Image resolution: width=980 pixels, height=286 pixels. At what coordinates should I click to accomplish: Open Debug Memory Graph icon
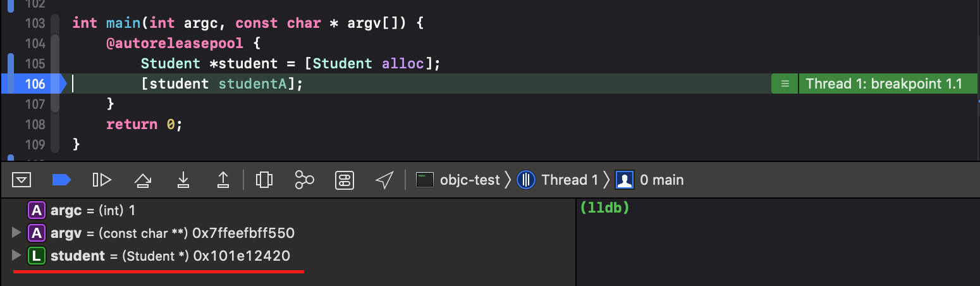pos(304,180)
